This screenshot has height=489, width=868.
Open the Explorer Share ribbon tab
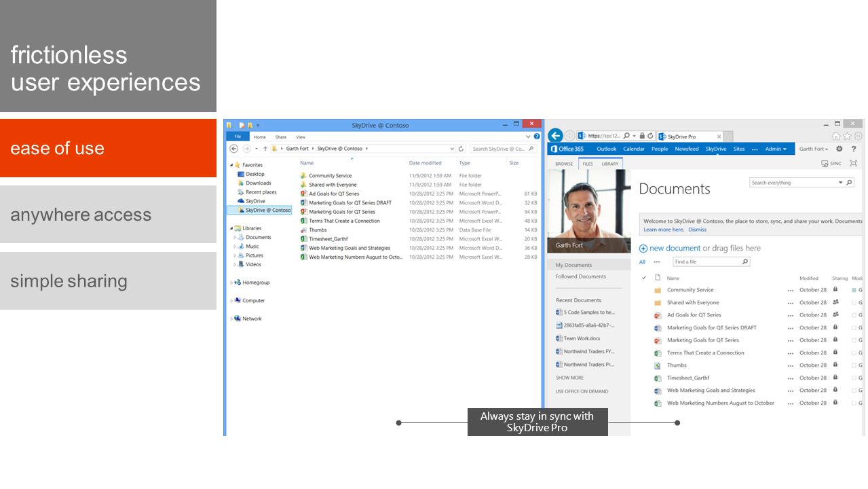280,137
